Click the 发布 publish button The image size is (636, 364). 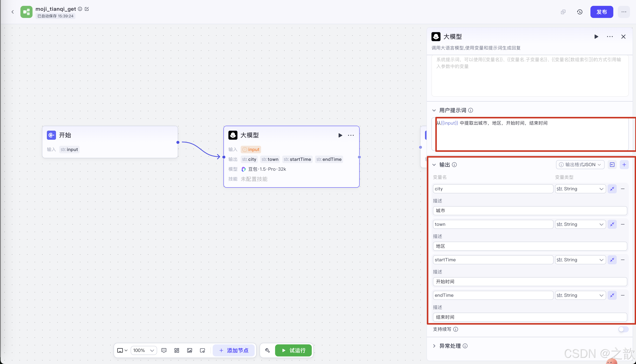point(601,12)
